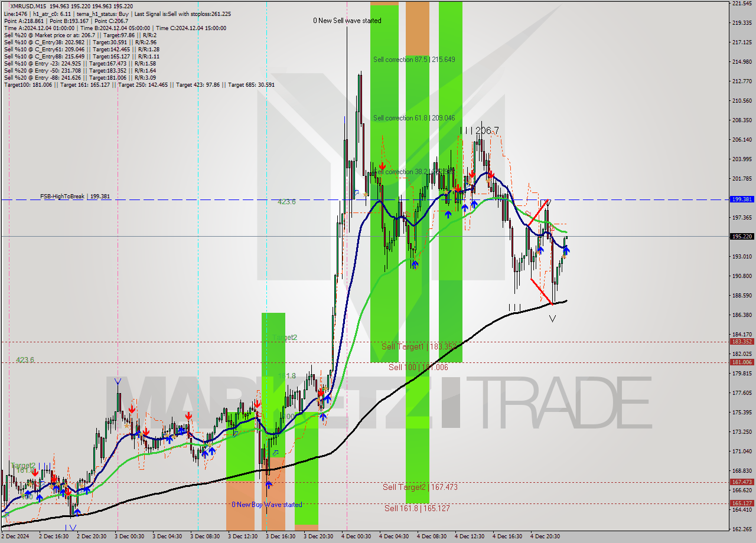Click the current price tag 195.220
This screenshot has height=543, width=756.
[742, 236]
